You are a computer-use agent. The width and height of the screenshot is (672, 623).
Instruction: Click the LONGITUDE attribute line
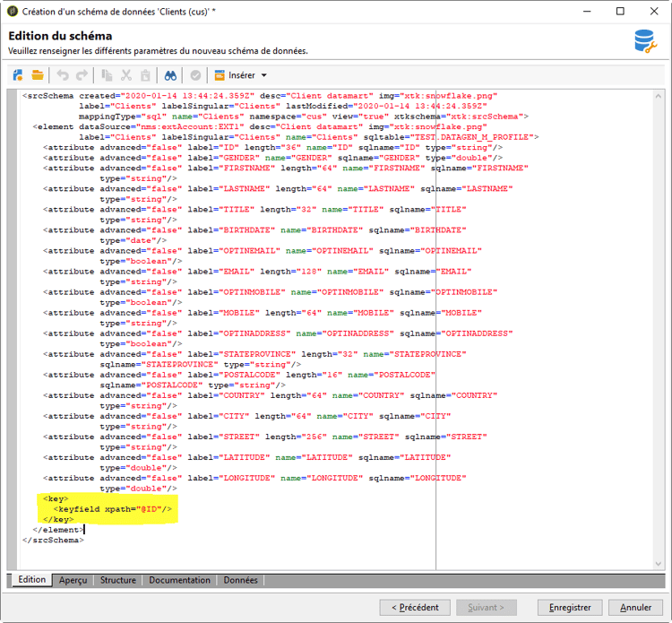[254, 478]
